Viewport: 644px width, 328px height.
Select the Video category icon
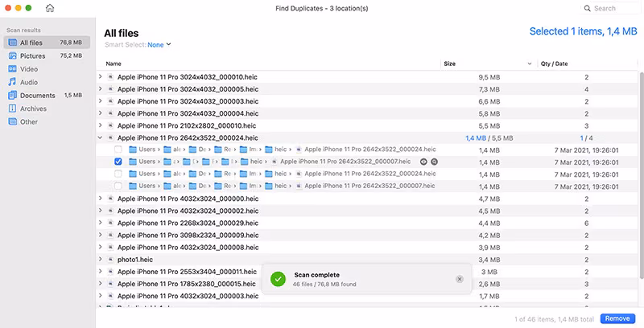click(x=12, y=69)
